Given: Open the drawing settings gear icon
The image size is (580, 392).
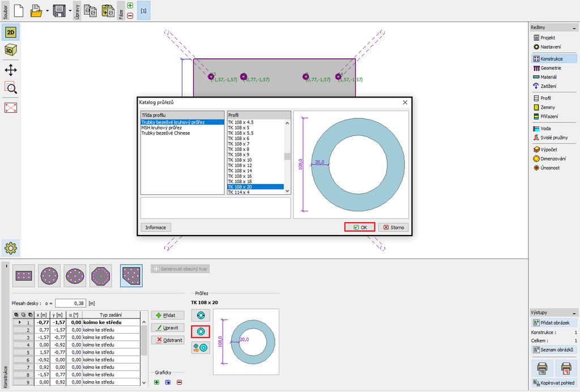Looking at the screenshot, I should (x=11, y=248).
